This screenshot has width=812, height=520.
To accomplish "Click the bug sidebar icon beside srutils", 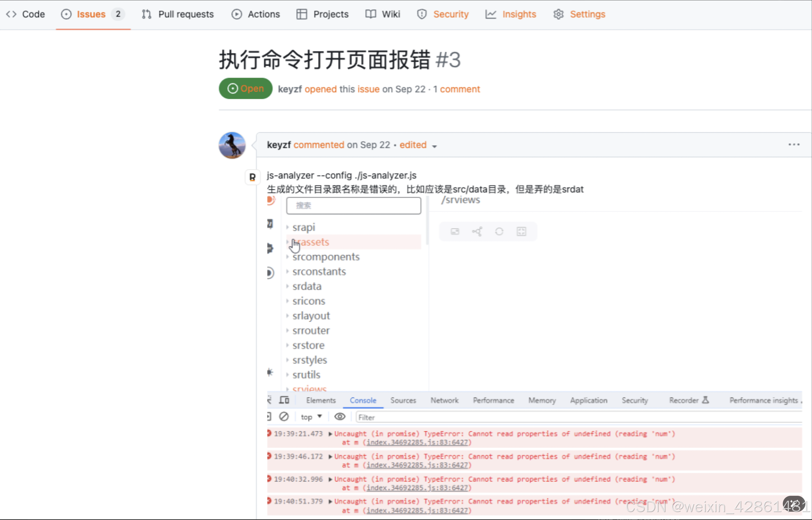I will point(270,372).
